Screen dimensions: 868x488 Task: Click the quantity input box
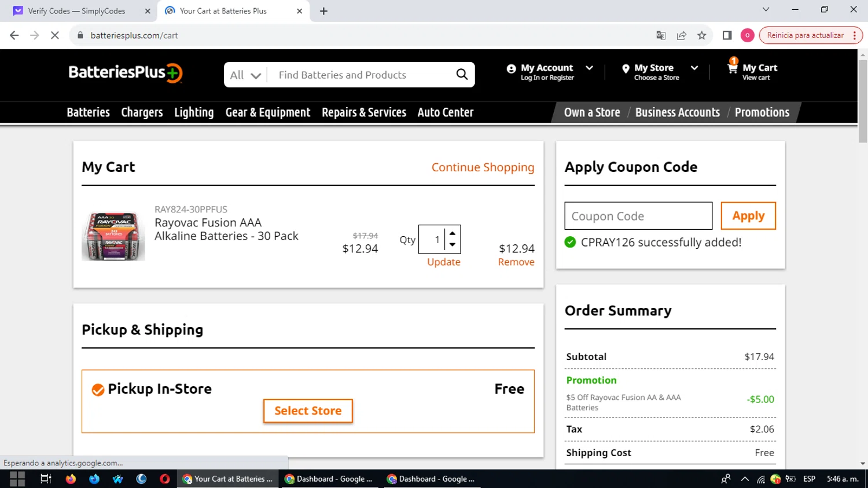point(432,240)
